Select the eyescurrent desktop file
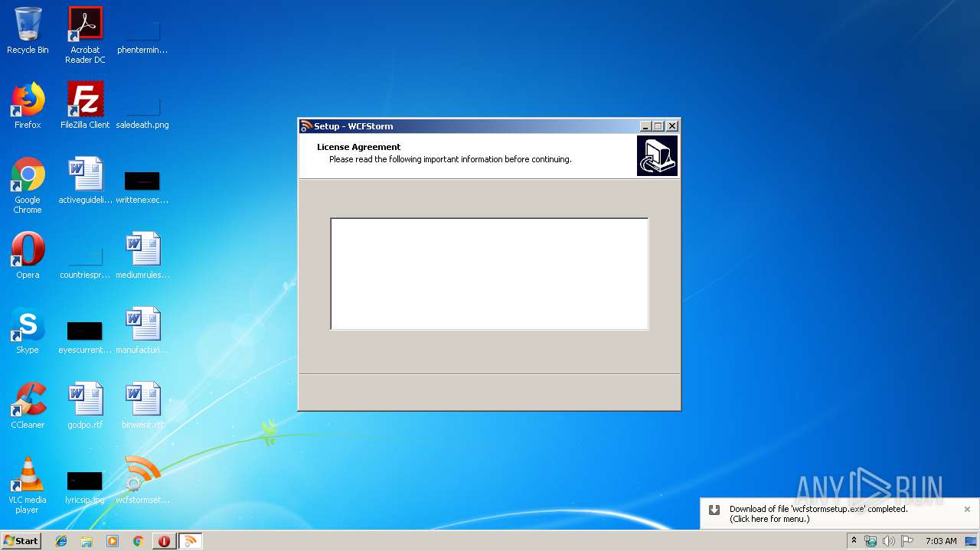Screen dimensions: 980x551 click(85, 336)
